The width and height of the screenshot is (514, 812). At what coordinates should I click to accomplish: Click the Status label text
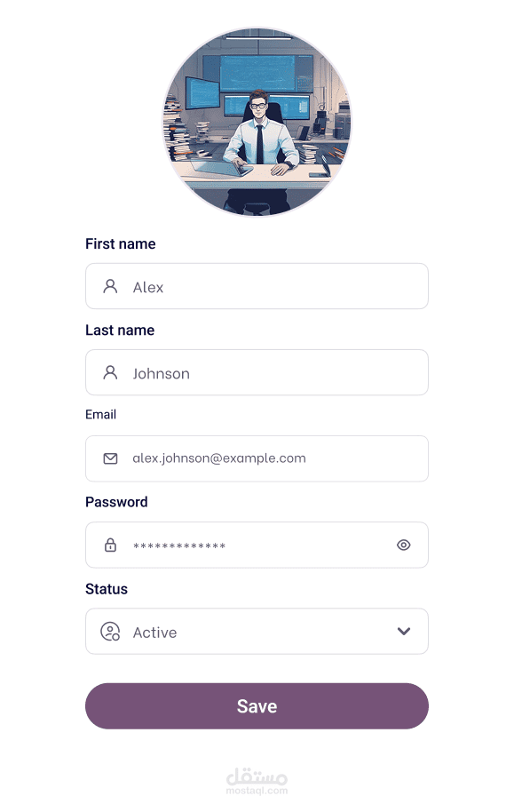click(107, 589)
